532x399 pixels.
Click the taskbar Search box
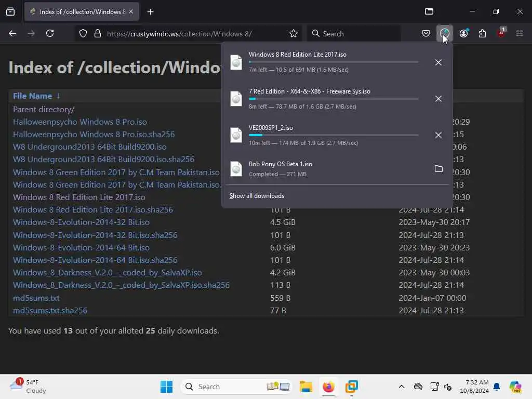pyautogui.click(x=236, y=387)
